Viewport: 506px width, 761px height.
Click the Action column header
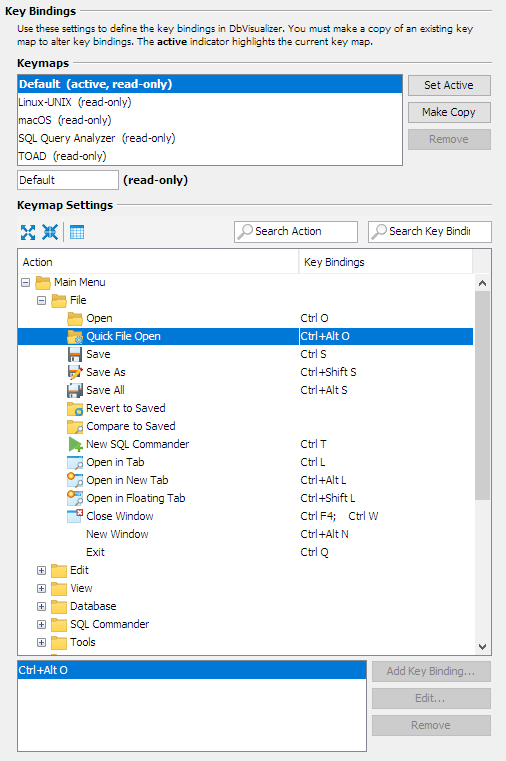(158, 262)
